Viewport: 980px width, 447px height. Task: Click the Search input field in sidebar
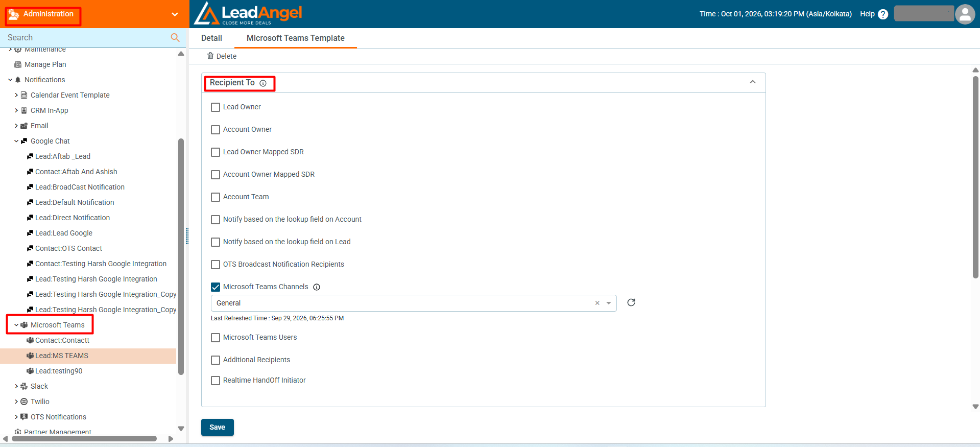(87, 37)
